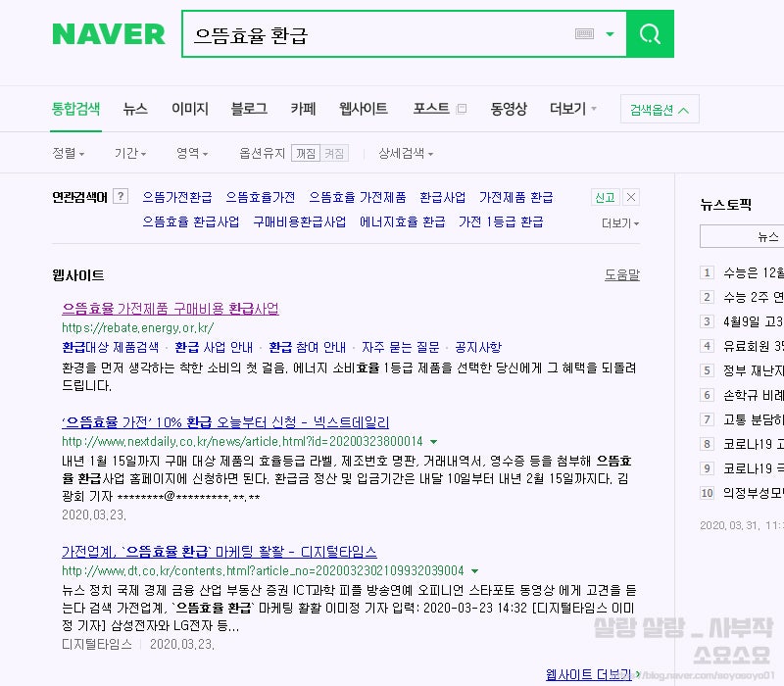
Task: Turn 옵션유지 on by clicking 켜짐
Action: point(333,153)
